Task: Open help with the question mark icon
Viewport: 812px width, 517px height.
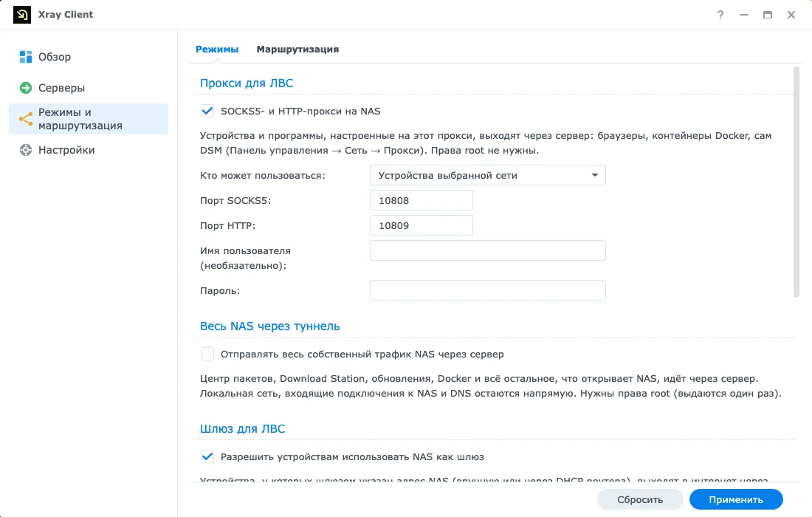Action: (720, 15)
